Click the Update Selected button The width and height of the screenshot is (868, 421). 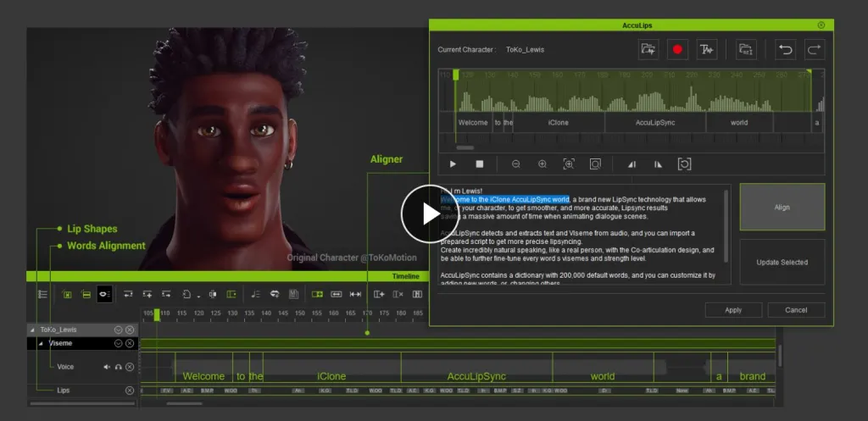[782, 263]
